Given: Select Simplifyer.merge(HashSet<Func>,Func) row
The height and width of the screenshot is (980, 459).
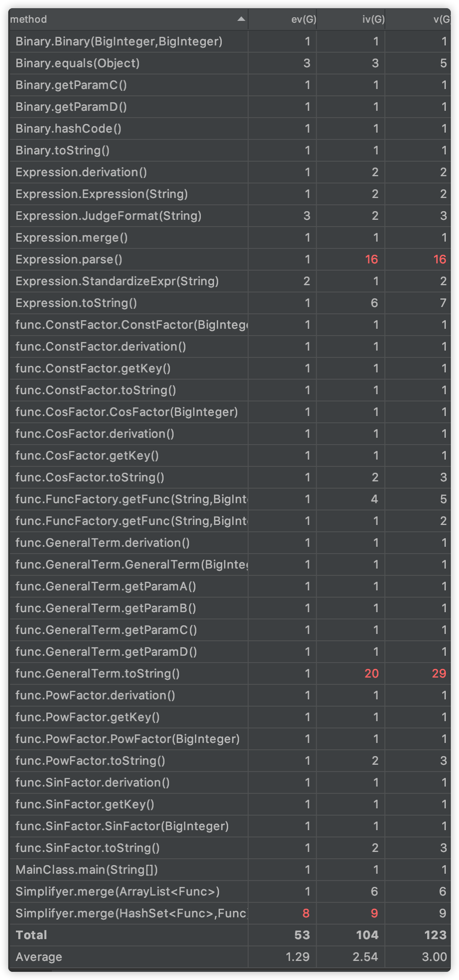Looking at the screenshot, I should pyautogui.click(x=229, y=913).
